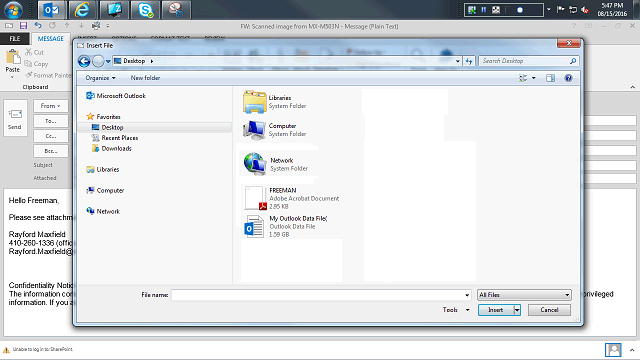
Task: Select Computer in navigation pane
Action: 105,190
